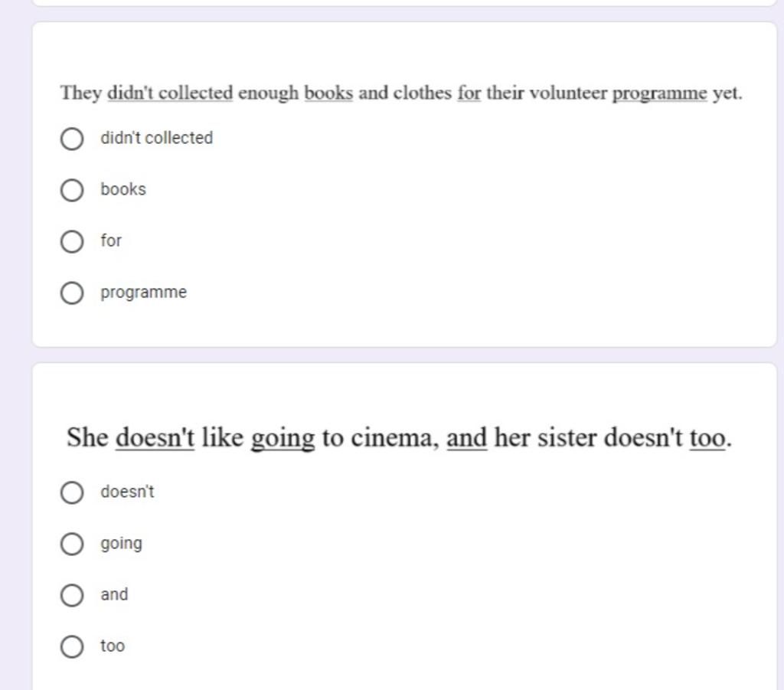Click underlined "for" before "their volunteer"
Image resolution: width=784 pixels, height=690 pixels.
click(469, 93)
